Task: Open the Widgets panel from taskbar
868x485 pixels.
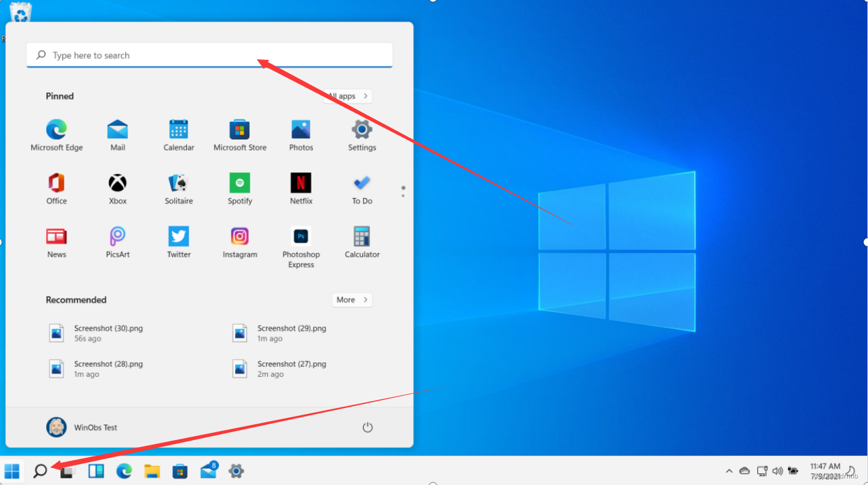Action: 96,471
